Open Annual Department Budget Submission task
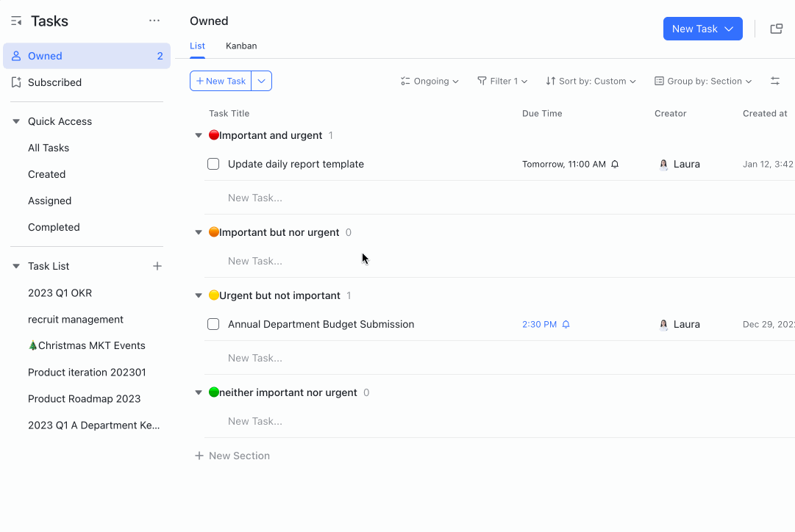 click(321, 324)
